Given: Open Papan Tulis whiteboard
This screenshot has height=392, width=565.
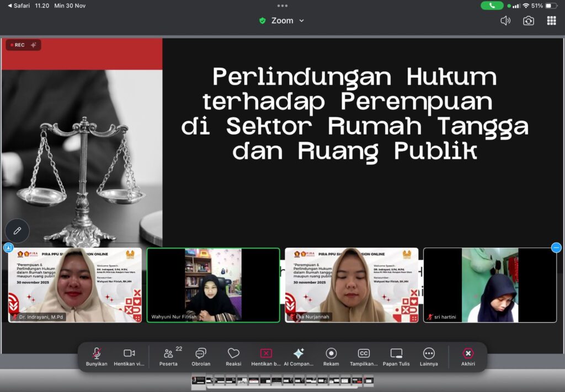Looking at the screenshot, I should 396,356.
